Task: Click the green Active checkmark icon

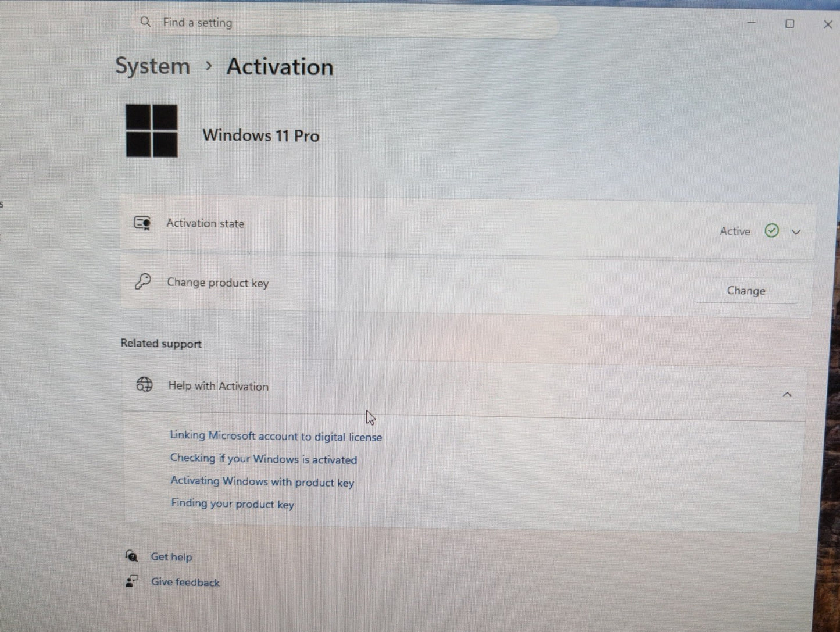Action: [771, 231]
